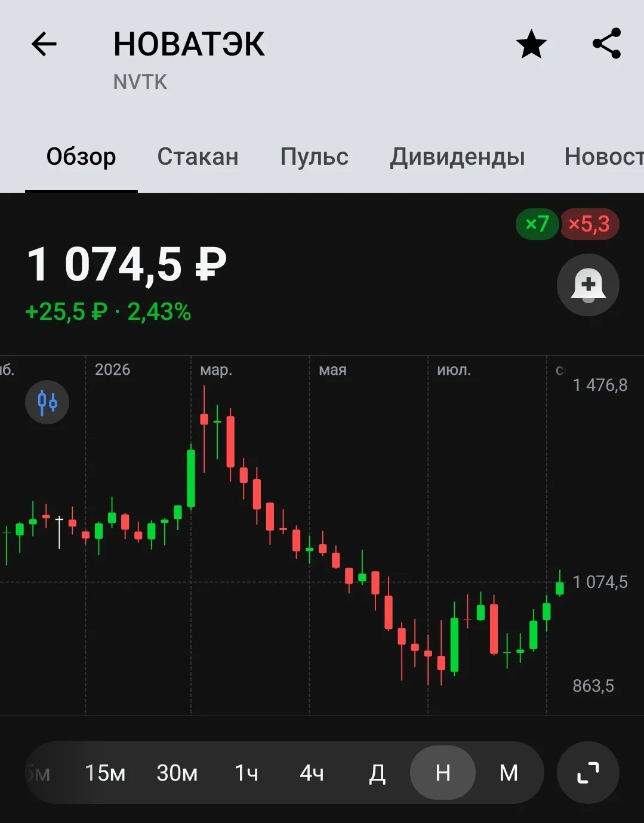This screenshot has width=644, height=823.
Task: Switch chart to daily Д interval
Action: tap(377, 773)
